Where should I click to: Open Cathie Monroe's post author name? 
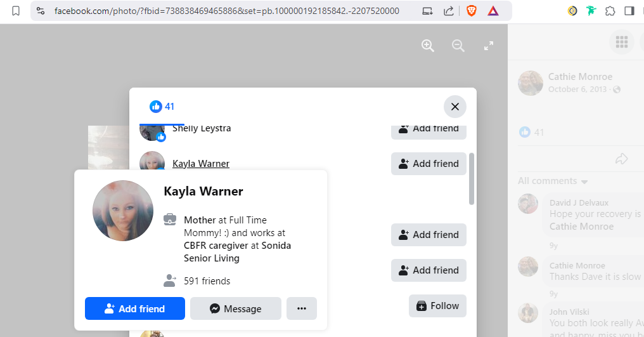[x=580, y=77]
